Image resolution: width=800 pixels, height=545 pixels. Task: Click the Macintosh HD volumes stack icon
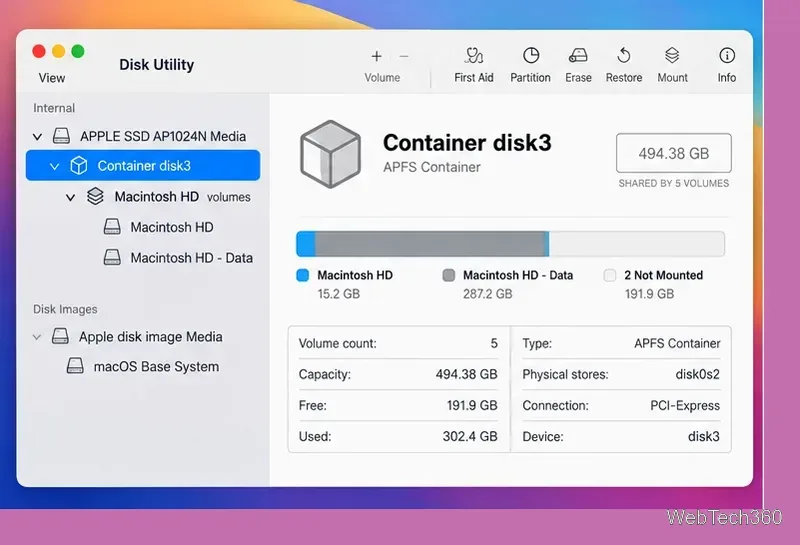(x=95, y=196)
